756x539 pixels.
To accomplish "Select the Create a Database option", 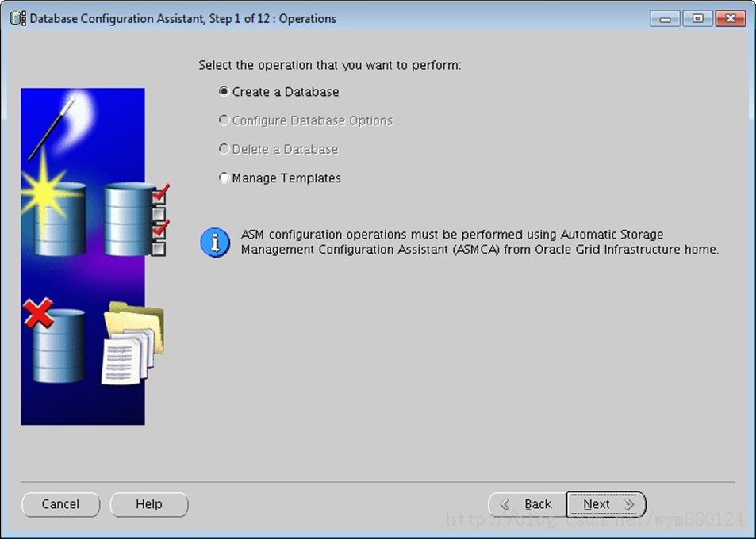I will coord(224,91).
